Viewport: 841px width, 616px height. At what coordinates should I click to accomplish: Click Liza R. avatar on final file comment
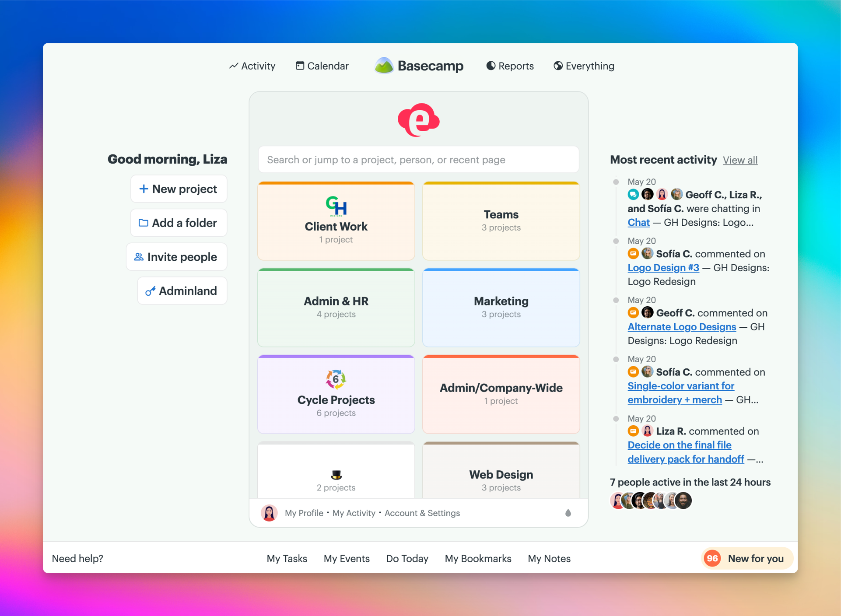pos(647,430)
